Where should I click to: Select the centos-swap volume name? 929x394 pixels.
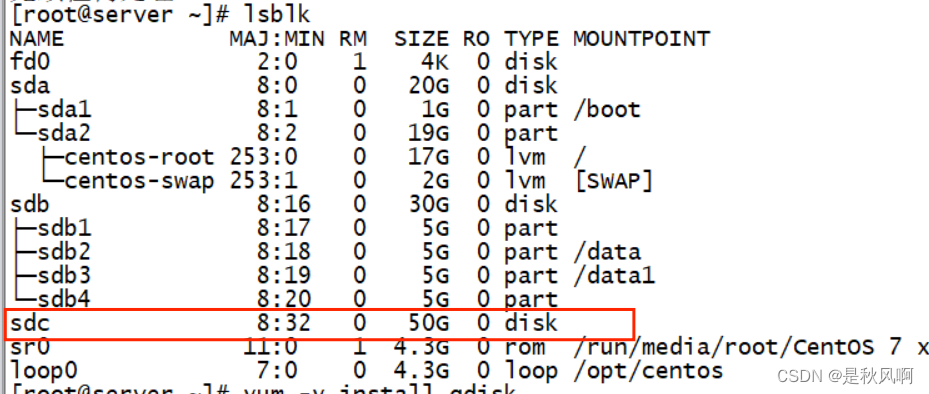(x=139, y=180)
